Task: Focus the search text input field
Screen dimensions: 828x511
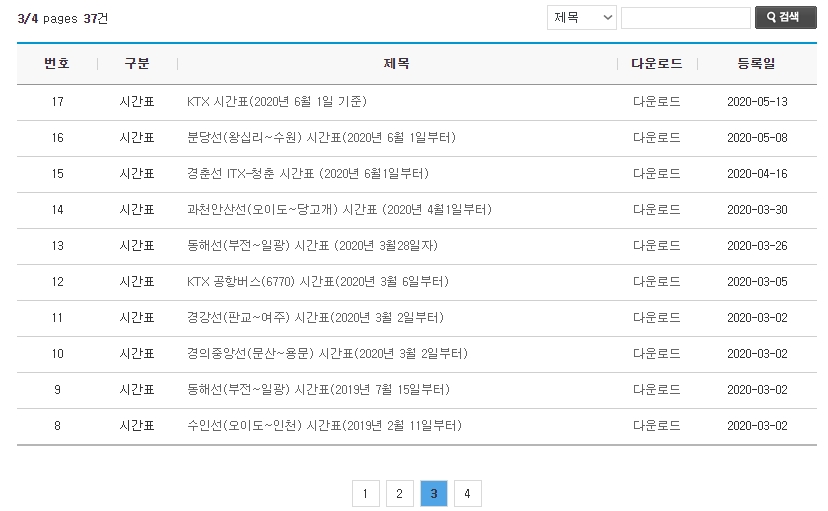Action: point(685,18)
